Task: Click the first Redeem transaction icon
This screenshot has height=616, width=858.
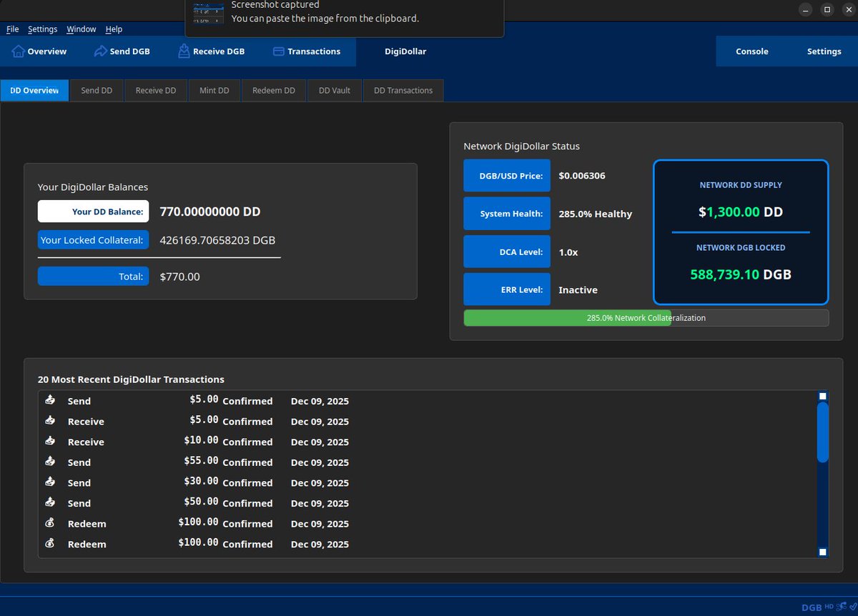Action: pyautogui.click(x=50, y=523)
